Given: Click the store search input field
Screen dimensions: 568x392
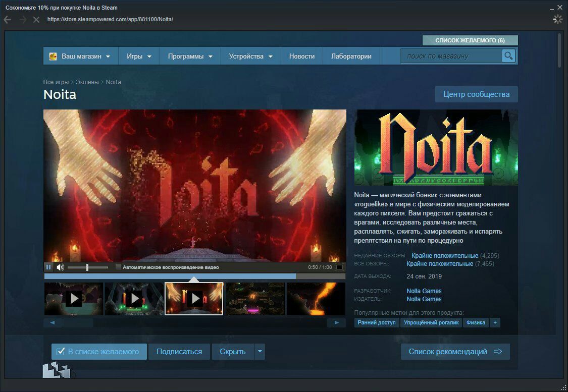Looking at the screenshot, I should coord(451,55).
